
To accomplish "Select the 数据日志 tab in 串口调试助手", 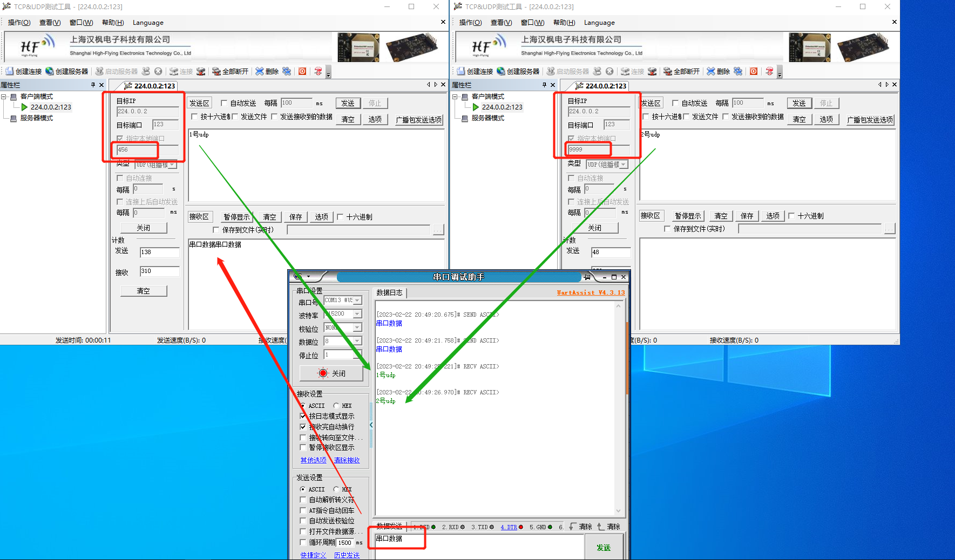I will coord(389,292).
